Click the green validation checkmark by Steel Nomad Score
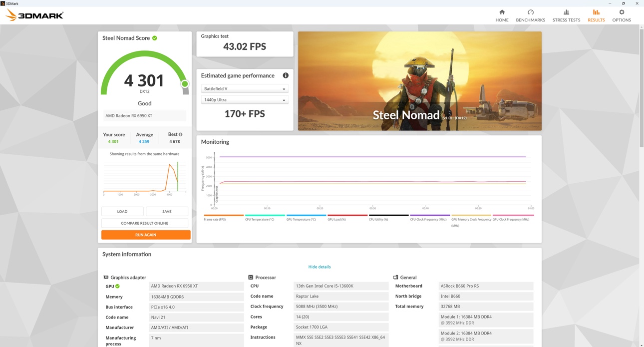The image size is (644, 347). pyautogui.click(x=155, y=38)
